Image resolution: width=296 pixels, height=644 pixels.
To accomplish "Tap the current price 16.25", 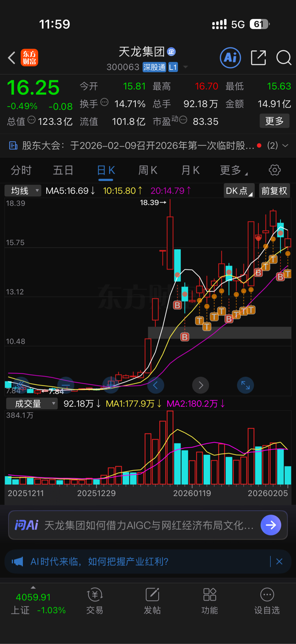I will pos(33,88).
